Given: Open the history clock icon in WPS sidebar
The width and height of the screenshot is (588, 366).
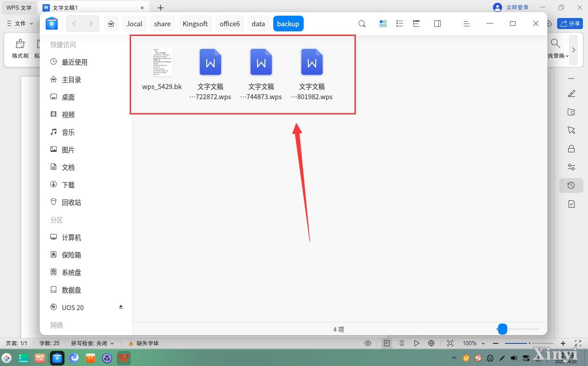Looking at the screenshot, I should [571, 186].
